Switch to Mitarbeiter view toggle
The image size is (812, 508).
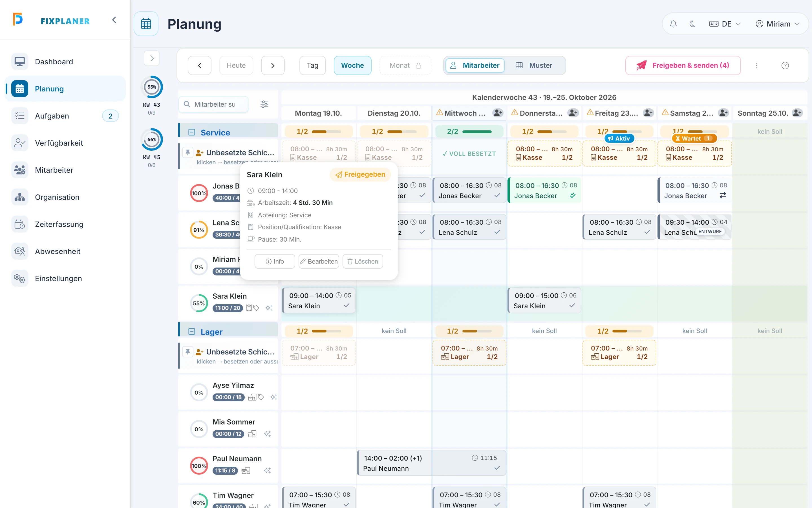click(475, 65)
